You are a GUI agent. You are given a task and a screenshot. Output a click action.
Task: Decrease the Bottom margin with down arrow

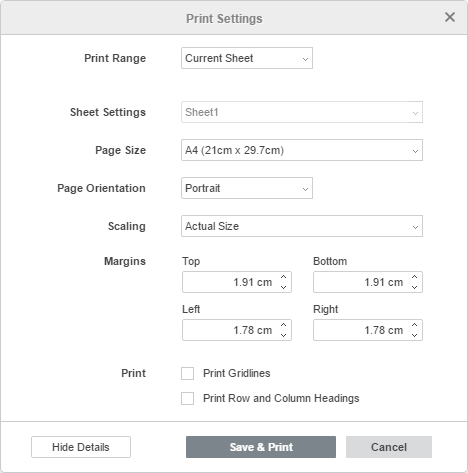pos(414,287)
